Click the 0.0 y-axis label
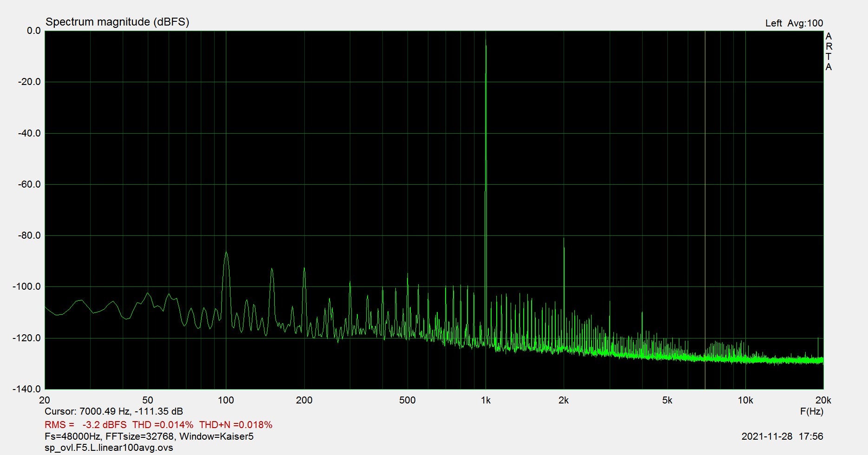 (34, 31)
